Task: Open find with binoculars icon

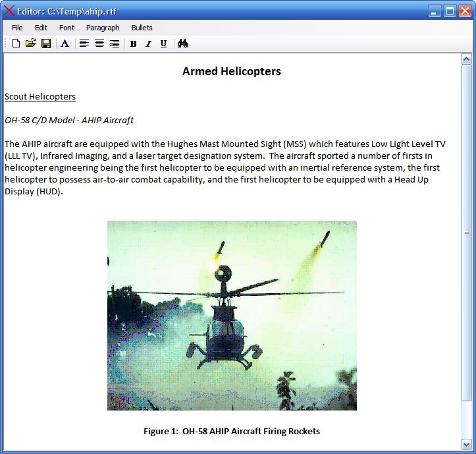Action: tap(182, 43)
